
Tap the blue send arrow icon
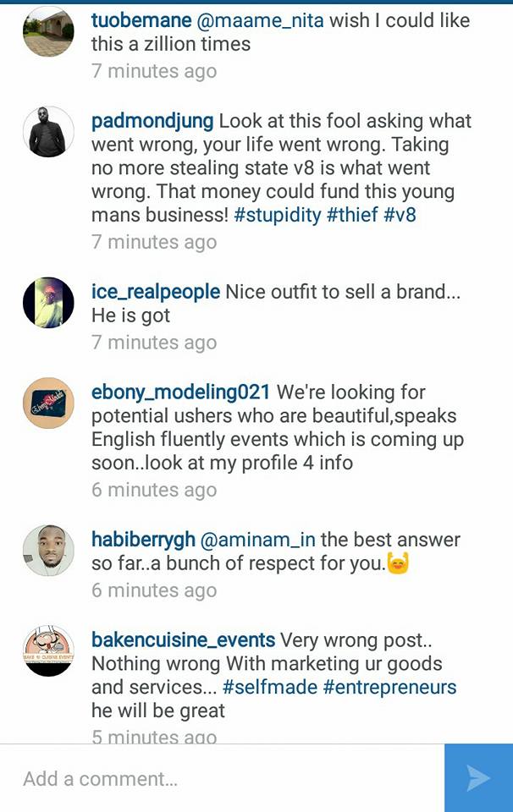click(x=478, y=778)
